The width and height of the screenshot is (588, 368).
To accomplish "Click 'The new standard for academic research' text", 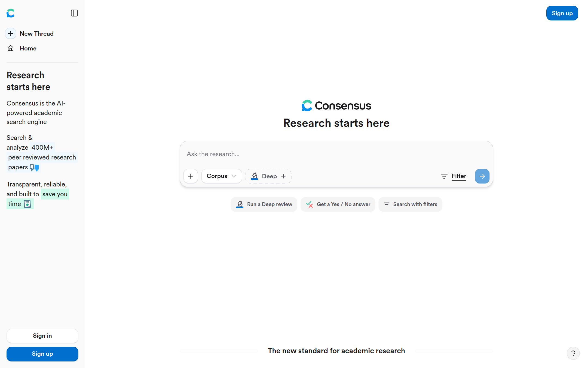I will tap(336, 351).
